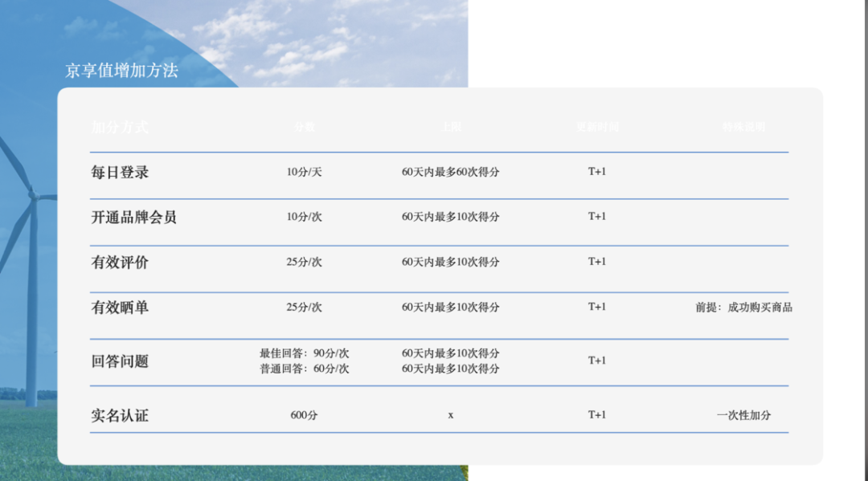This screenshot has height=481, width=868.
Task: Select the note 前提：成功购买商品
Action: click(743, 308)
